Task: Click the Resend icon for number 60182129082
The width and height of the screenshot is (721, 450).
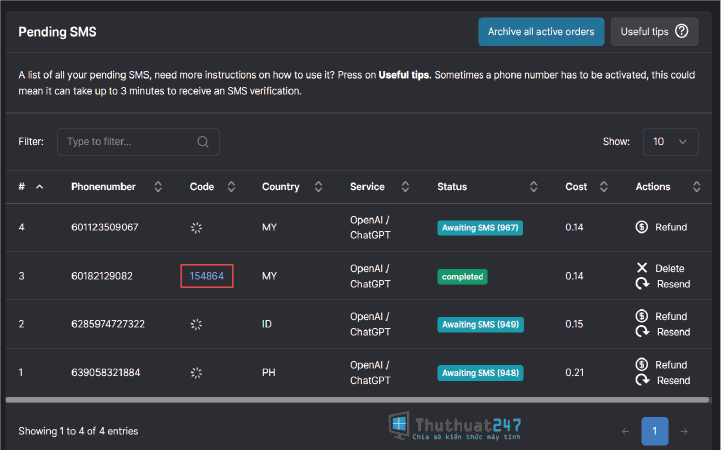Action: 642,284
